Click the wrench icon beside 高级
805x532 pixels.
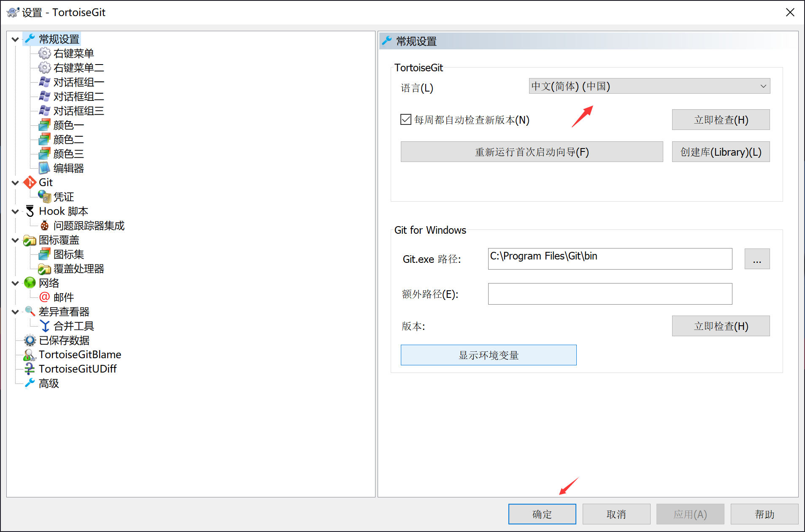[x=30, y=383]
